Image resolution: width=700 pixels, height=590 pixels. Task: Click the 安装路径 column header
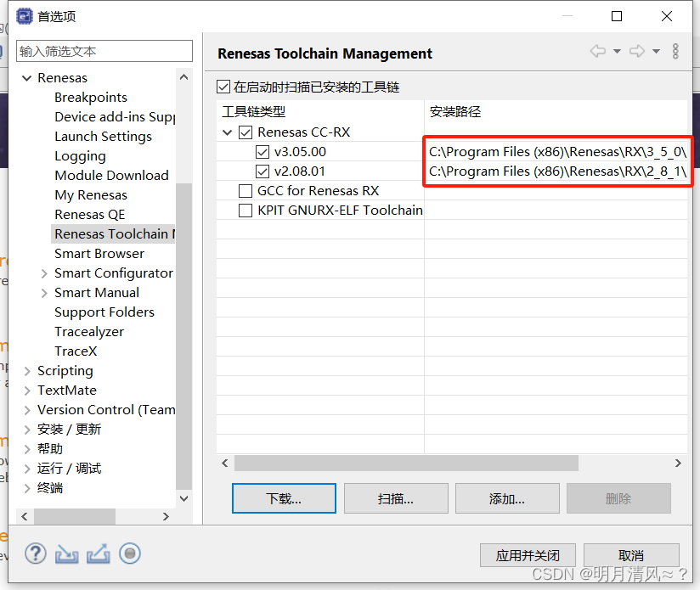pyautogui.click(x=556, y=111)
